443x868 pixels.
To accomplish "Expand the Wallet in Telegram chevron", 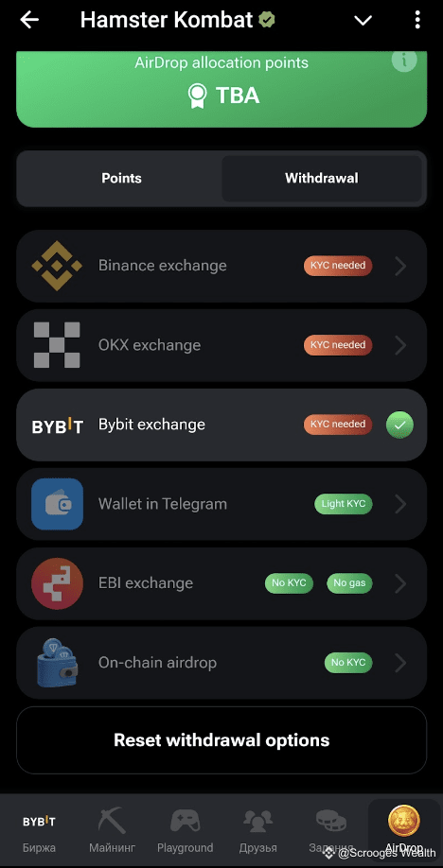I will 400,504.
